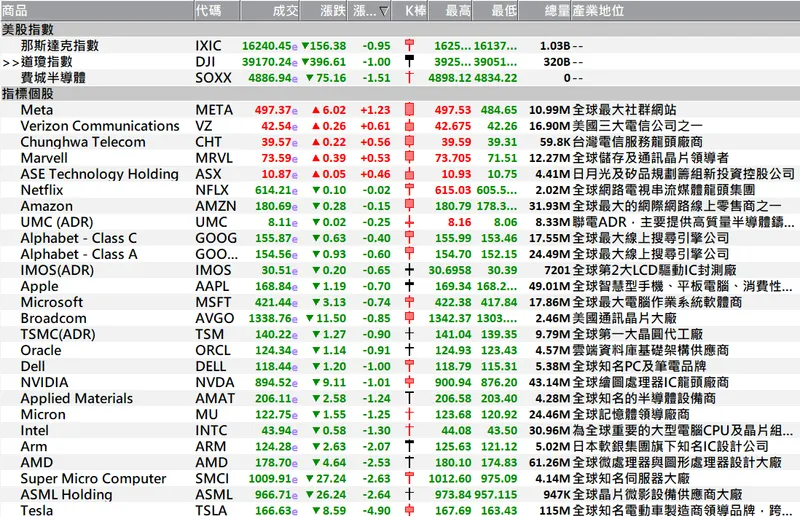This screenshot has width=800, height=517.
Task: Click the candlestick icon for AAPL
Action: (x=409, y=286)
